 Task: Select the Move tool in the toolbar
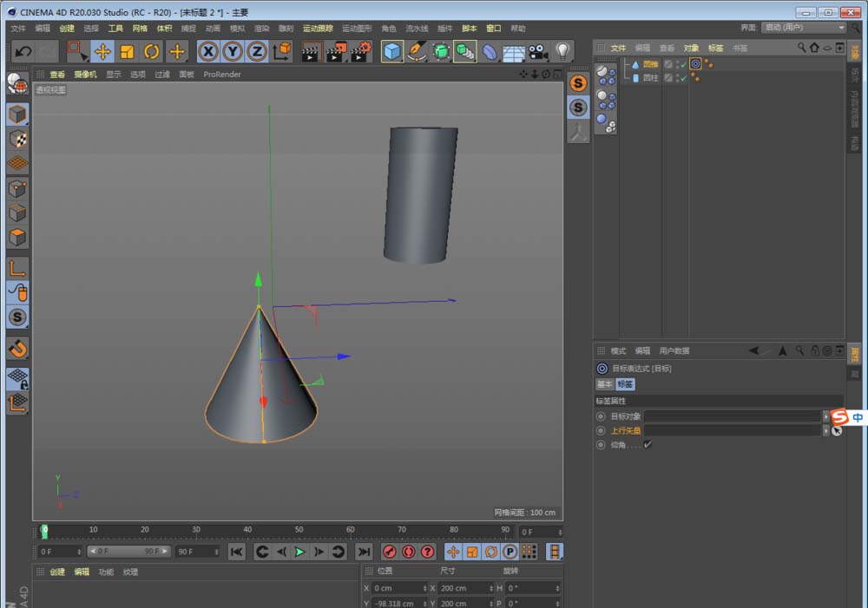(x=104, y=52)
